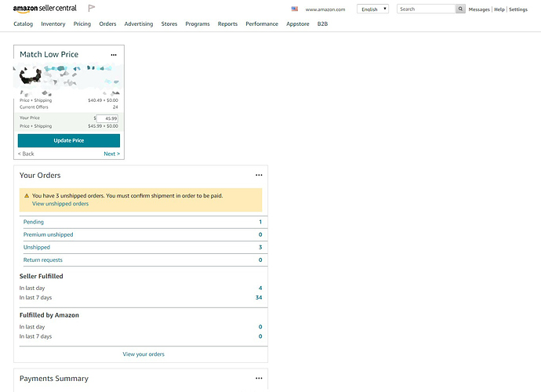Image resolution: width=541 pixels, height=392 pixels.
Task: Open the Inventory menu
Action: coord(53,24)
